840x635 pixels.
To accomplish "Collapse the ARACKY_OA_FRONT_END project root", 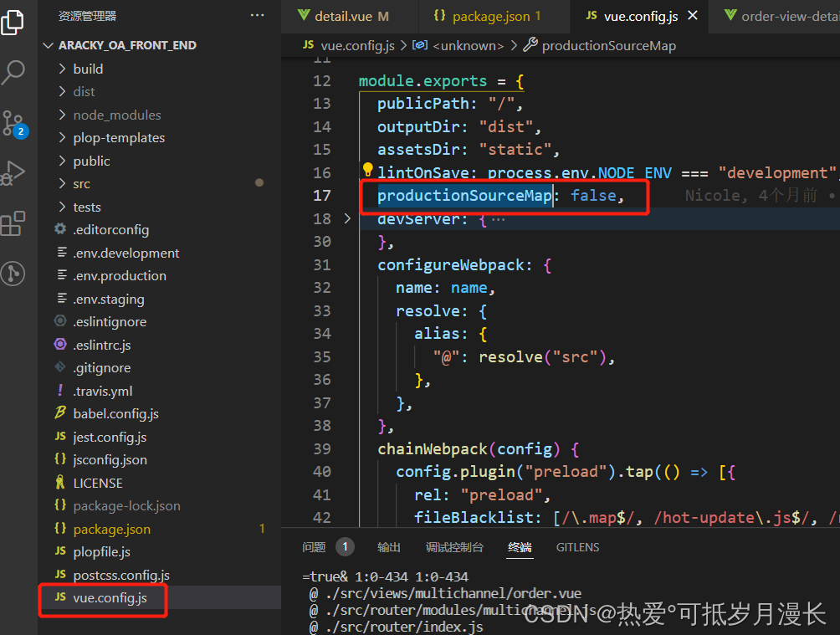I will coord(49,44).
